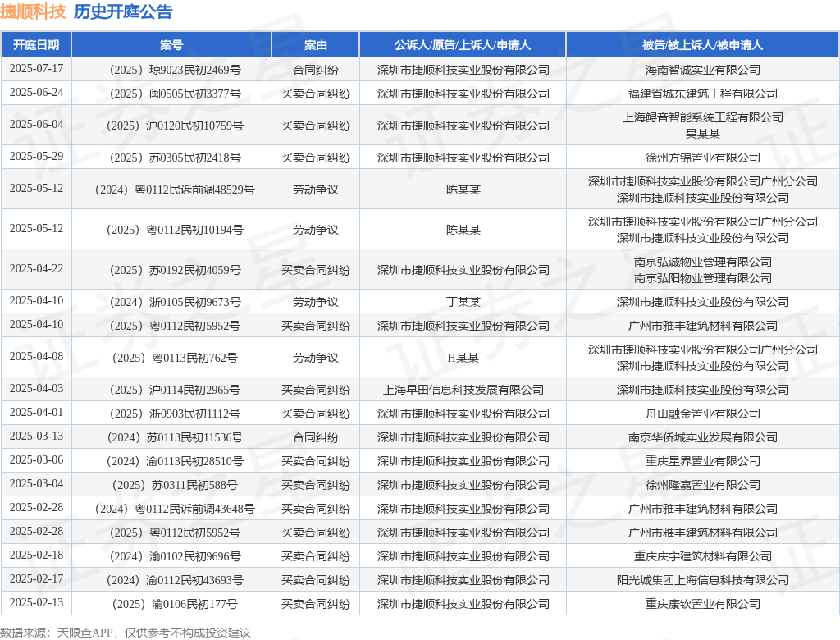Screen dimensions: 840x640
Task: Click case number (2024)渝0112民初43693号
Action: [x=175, y=580]
